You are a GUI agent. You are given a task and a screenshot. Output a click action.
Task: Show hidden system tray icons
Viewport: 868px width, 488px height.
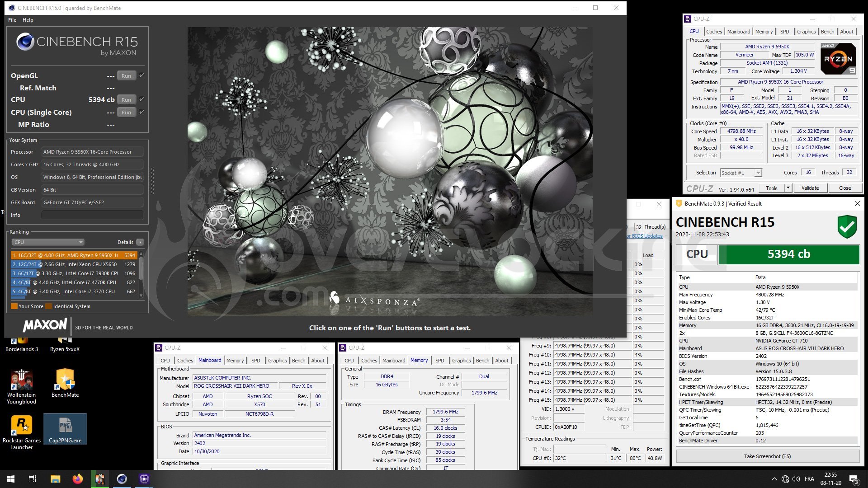pos(774,479)
